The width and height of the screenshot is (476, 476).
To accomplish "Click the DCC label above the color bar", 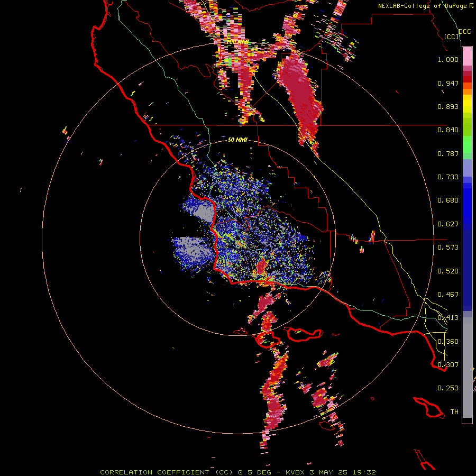I will (464, 32).
